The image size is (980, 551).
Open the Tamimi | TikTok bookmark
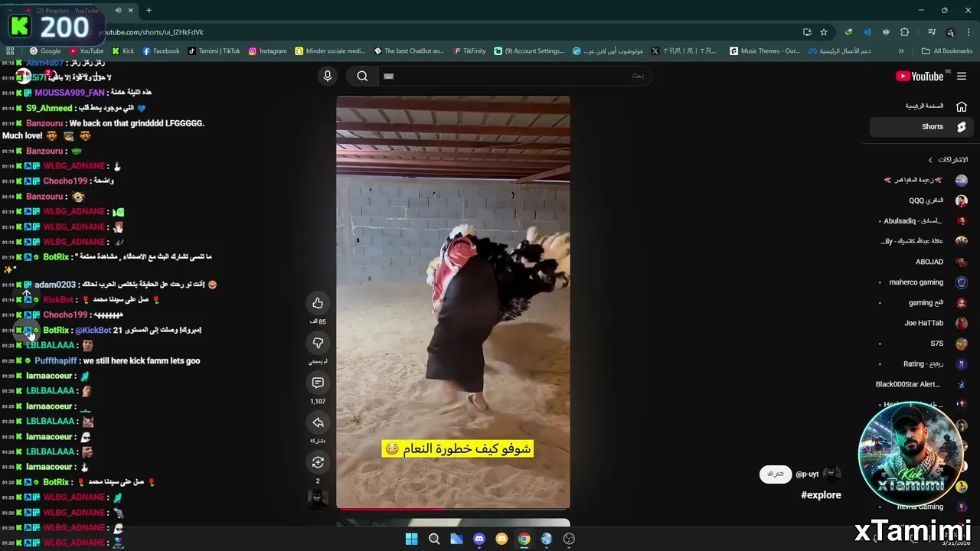click(215, 51)
